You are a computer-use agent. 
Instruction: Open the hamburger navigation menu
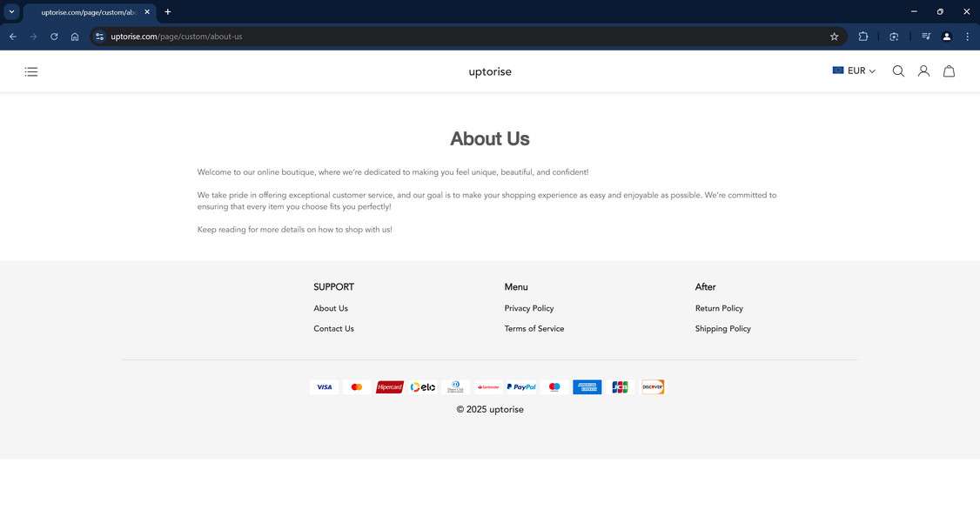coord(31,72)
